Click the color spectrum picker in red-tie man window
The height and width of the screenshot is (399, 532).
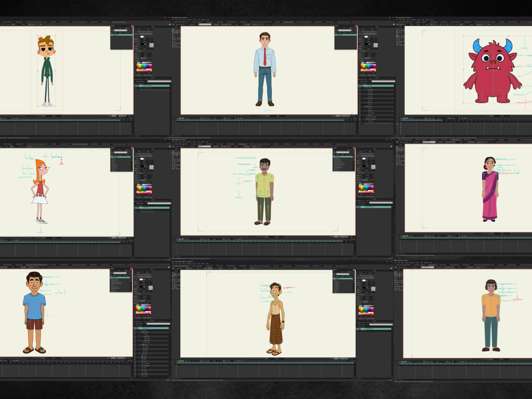click(368, 67)
